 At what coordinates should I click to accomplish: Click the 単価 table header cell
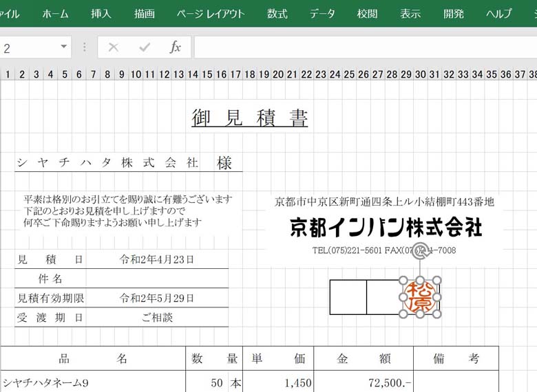[278, 358]
